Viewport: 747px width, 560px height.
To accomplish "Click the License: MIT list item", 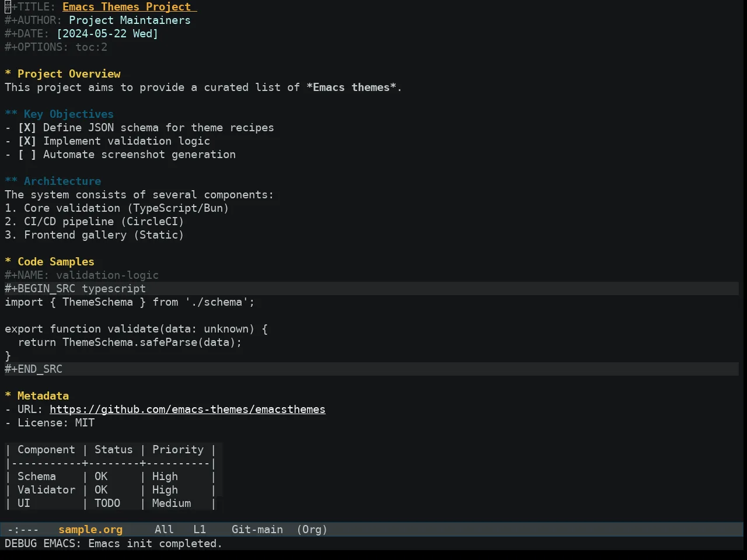I will pyautogui.click(x=50, y=423).
